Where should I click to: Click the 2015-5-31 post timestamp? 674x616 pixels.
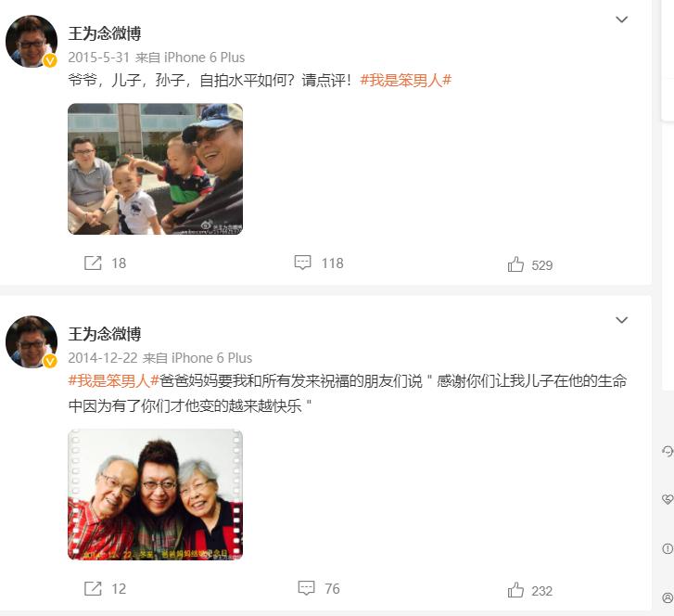98,58
